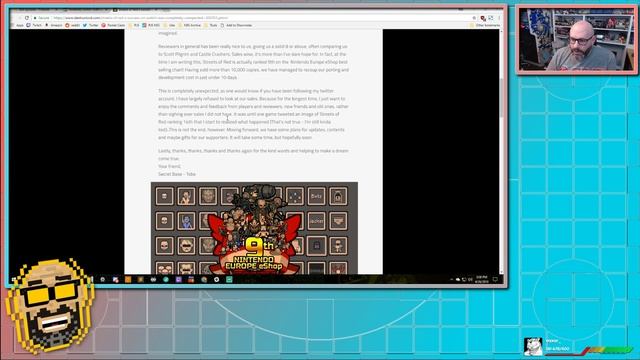Open the green taskbar app icon at right

(x=229, y=280)
